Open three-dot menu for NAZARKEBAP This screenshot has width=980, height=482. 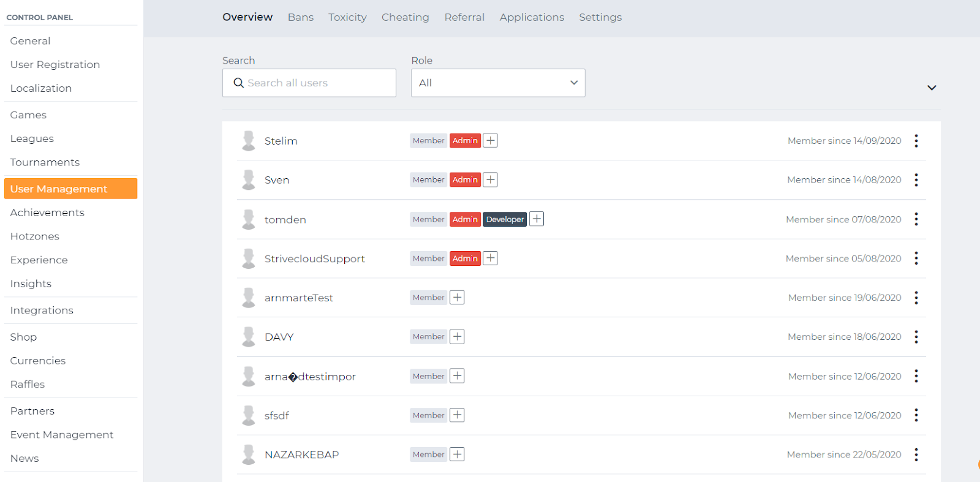916,454
